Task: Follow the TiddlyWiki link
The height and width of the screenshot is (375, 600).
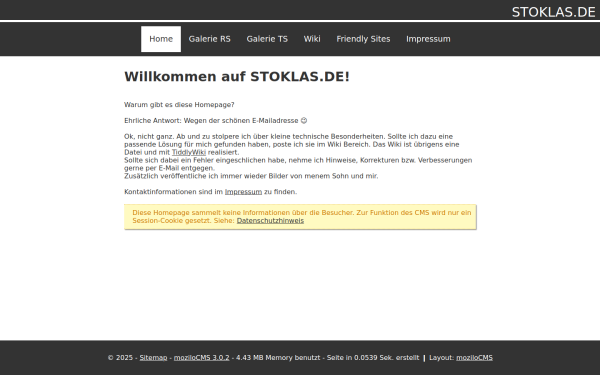Action: tap(189, 152)
